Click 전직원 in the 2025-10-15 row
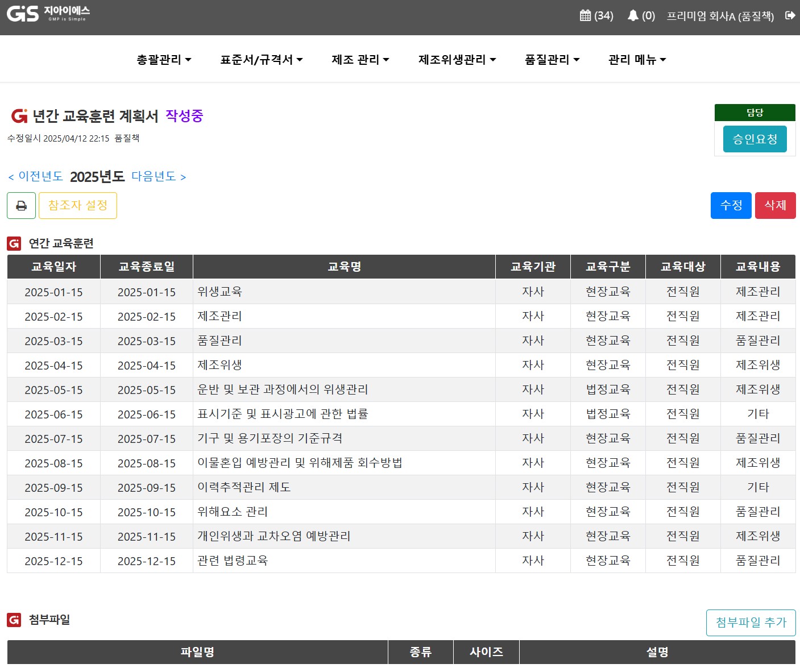 click(683, 512)
